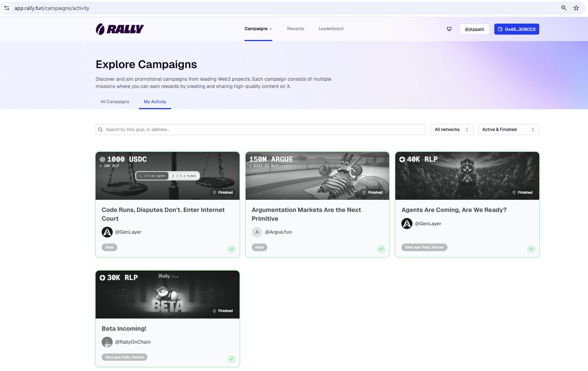The width and height of the screenshot is (588, 371).
Task: Click the RallyOnChain avatar icon
Action: pos(107,342)
